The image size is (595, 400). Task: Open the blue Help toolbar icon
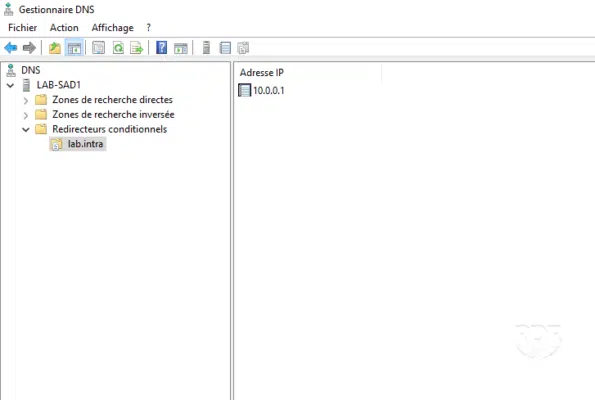click(x=162, y=48)
